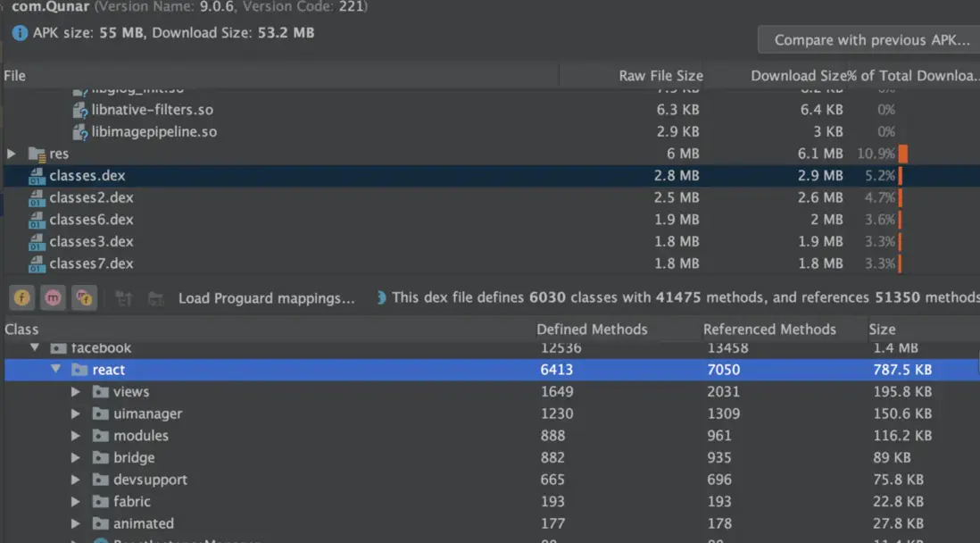The height and width of the screenshot is (543, 980).
Task: Click Load Proguard mappings button
Action: pyautogui.click(x=266, y=298)
